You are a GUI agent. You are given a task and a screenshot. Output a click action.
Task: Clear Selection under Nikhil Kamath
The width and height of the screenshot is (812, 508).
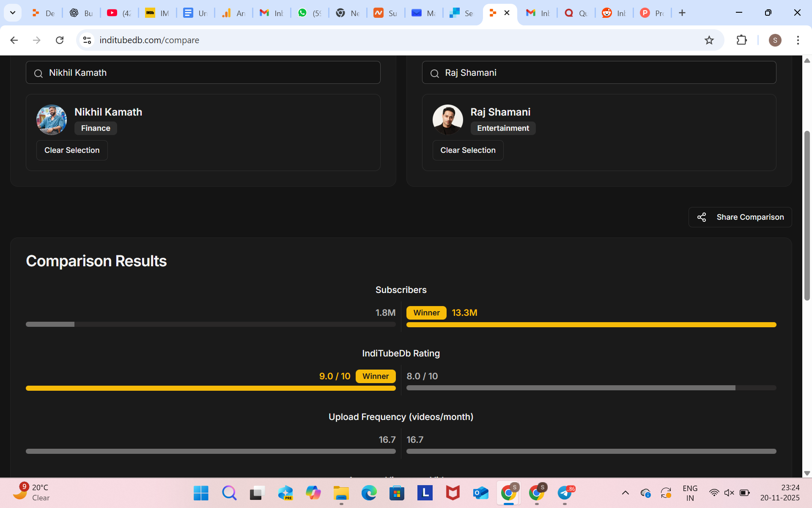[71, 150]
